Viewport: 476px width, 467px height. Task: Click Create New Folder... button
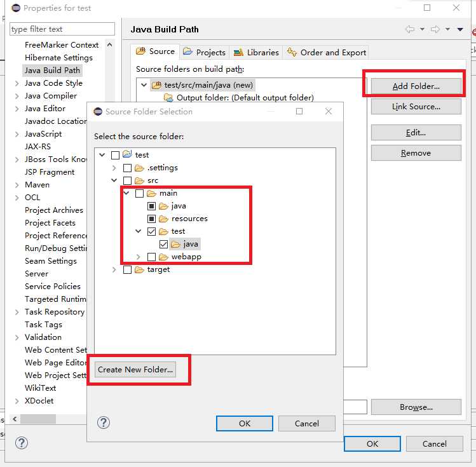tap(135, 370)
